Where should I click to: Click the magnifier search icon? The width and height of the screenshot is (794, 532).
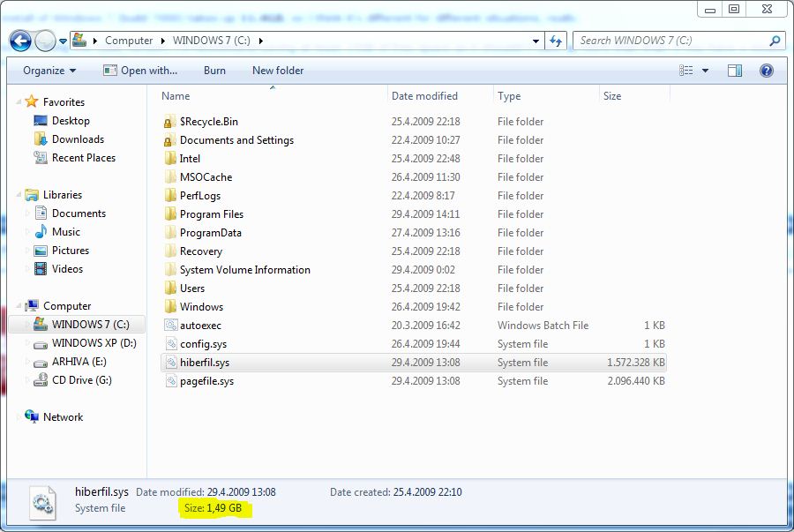775,41
